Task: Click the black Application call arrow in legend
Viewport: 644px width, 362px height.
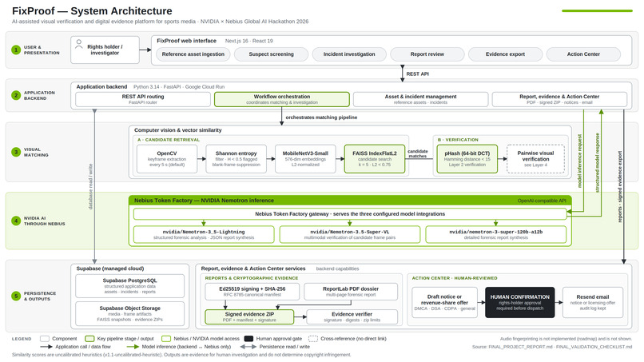Action: (x=46, y=347)
